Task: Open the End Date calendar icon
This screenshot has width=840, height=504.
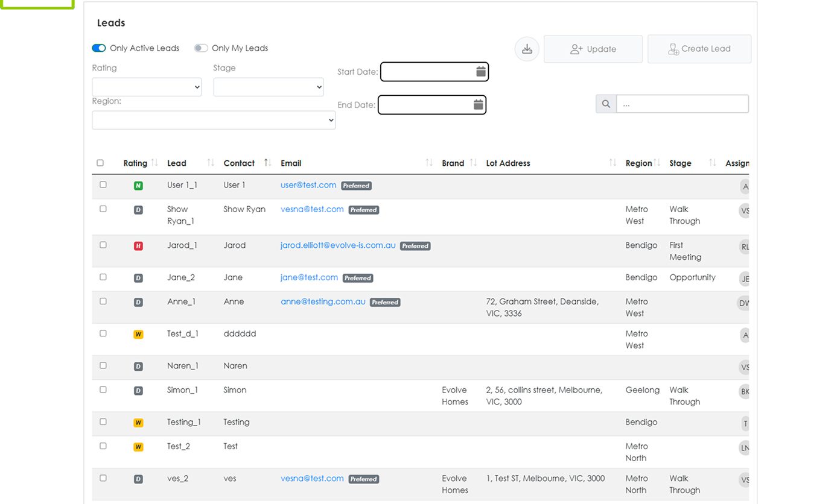Action: point(479,104)
